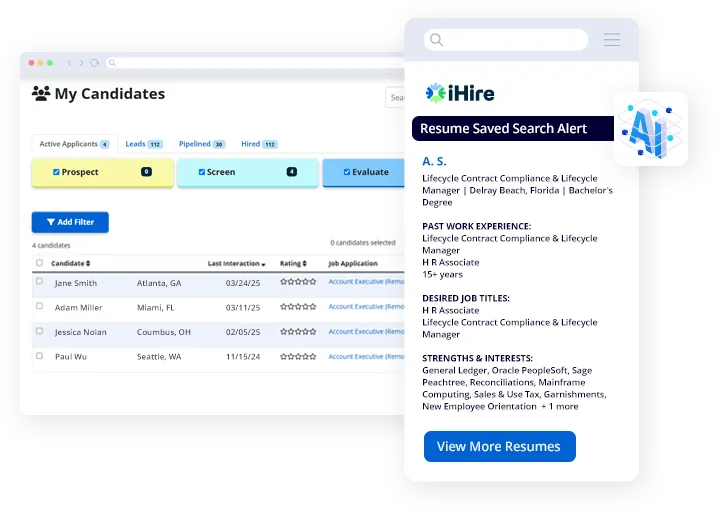
Task: Click the browser address bar
Action: [x=255, y=63]
